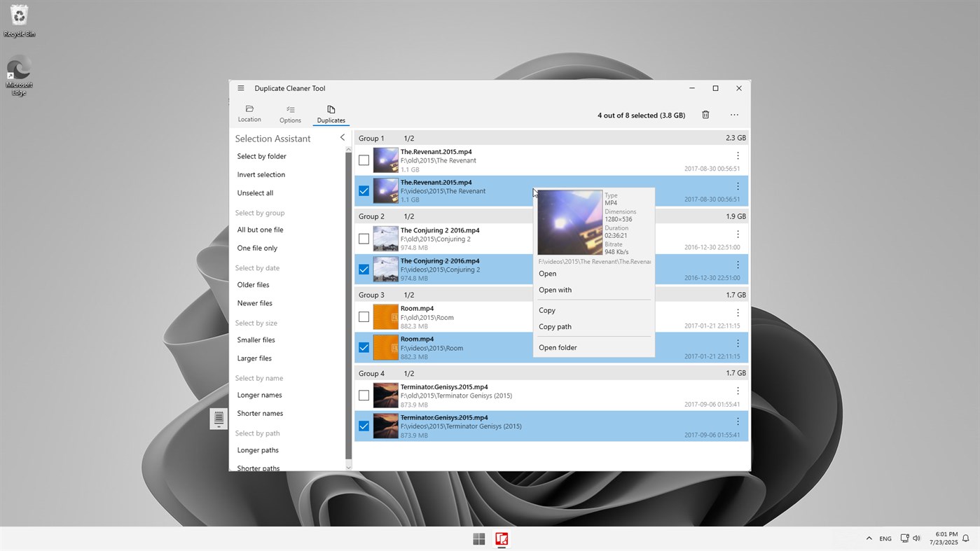
Task: Open the three-dot overflow menu top right
Action: click(x=733, y=114)
